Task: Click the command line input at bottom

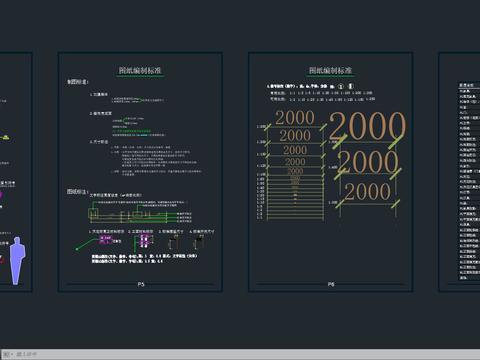Action: [240, 354]
